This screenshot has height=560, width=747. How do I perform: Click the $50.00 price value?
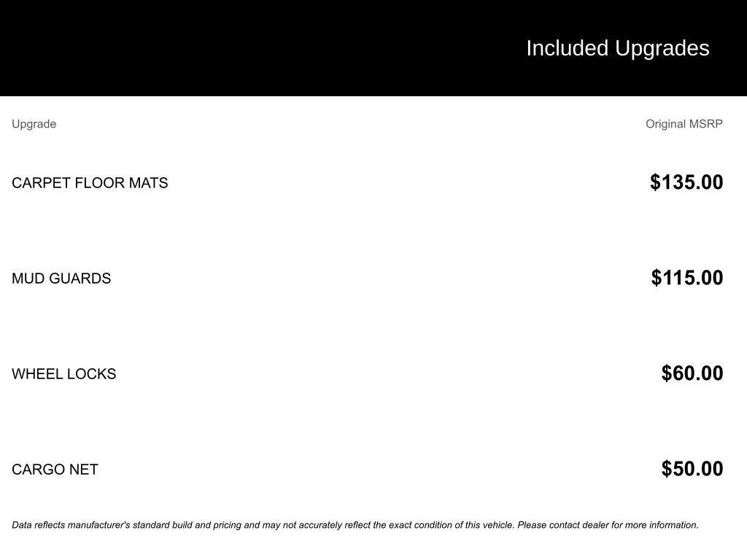coord(692,469)
